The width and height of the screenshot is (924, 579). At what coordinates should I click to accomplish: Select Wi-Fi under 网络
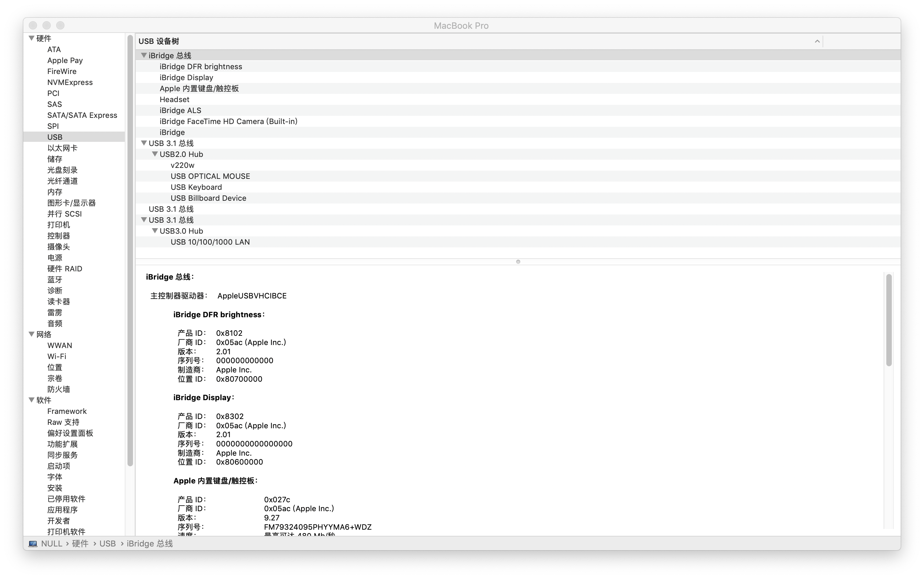[57, 357]
